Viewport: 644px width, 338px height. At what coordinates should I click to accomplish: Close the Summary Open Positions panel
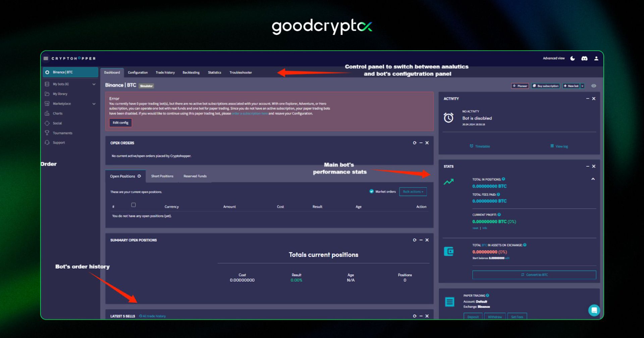[427, 240]
